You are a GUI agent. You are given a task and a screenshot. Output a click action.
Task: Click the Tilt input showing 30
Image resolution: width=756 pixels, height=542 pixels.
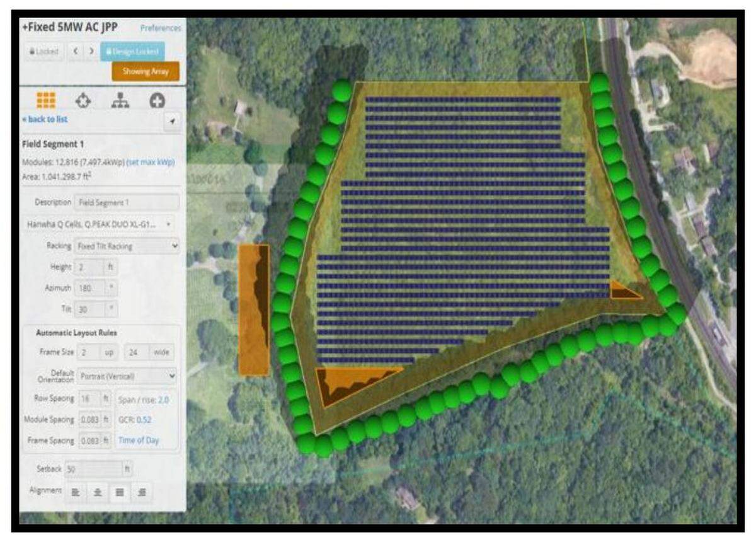(x=89, y=309)
